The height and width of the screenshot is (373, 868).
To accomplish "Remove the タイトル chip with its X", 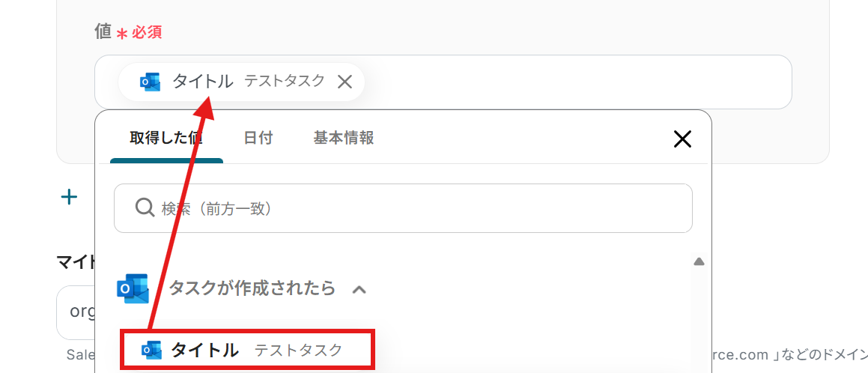I will [345, 82].
